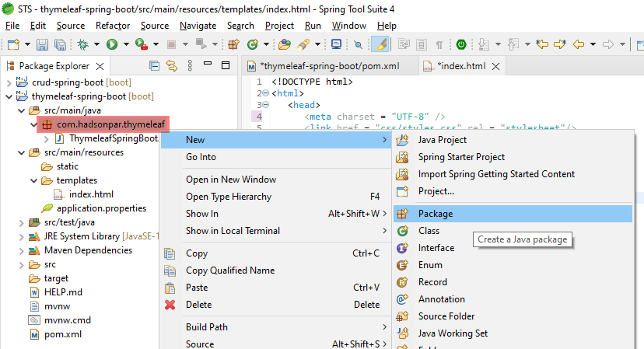Go to Last Edit Location arrow
The image size is (644, 349).
(542, 44)
